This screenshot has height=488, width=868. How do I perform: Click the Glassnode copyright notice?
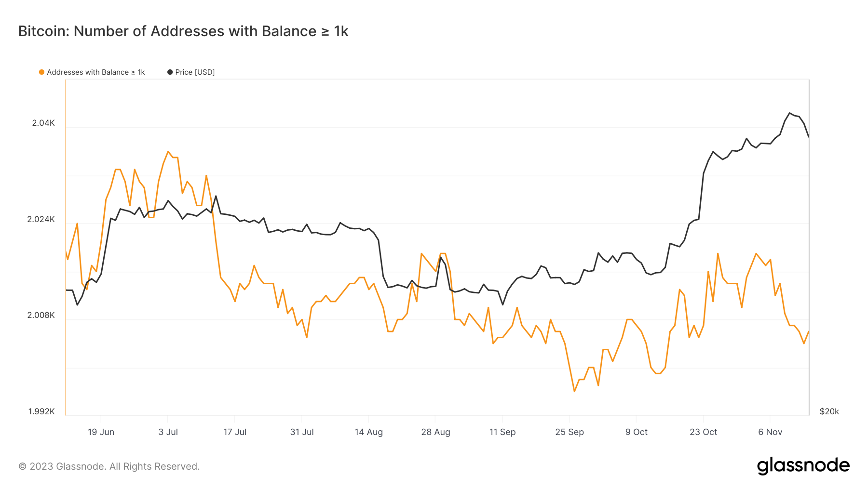(x=109, y=466)
